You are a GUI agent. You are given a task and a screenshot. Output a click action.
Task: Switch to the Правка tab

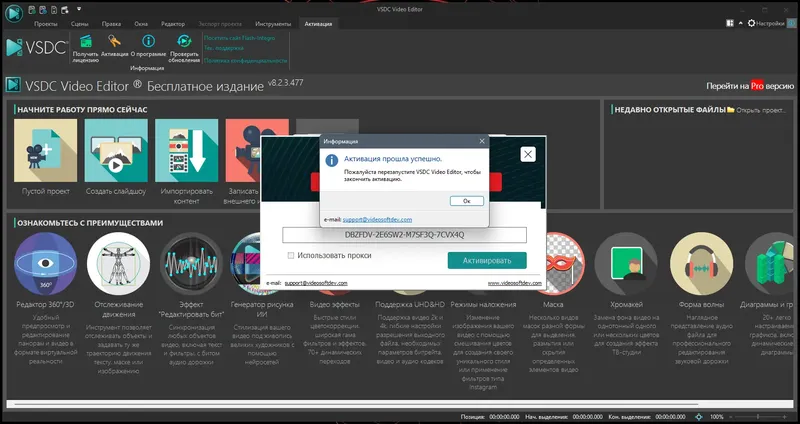click(x=111, y=24)
